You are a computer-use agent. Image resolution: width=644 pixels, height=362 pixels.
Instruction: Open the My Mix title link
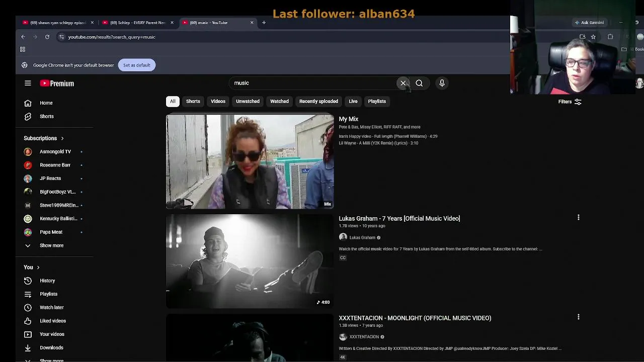tap(349, 119)
